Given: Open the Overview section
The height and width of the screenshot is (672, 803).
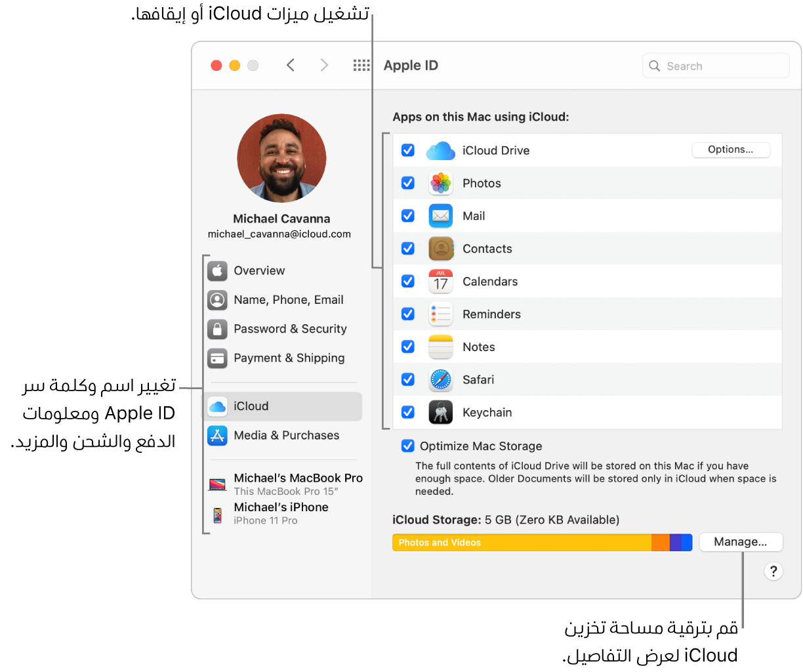Looking at the screenshot, I should 282,270.
